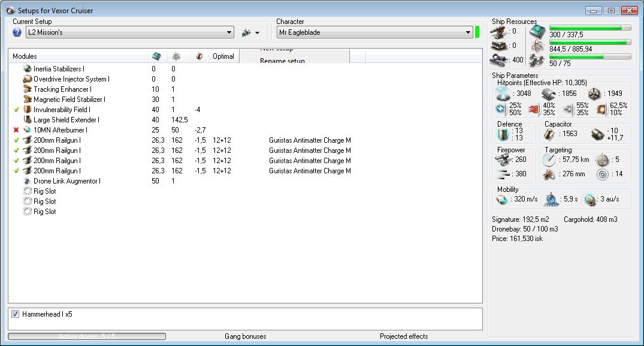Toggle second 200mm Railgun I active checkmark

16,151
